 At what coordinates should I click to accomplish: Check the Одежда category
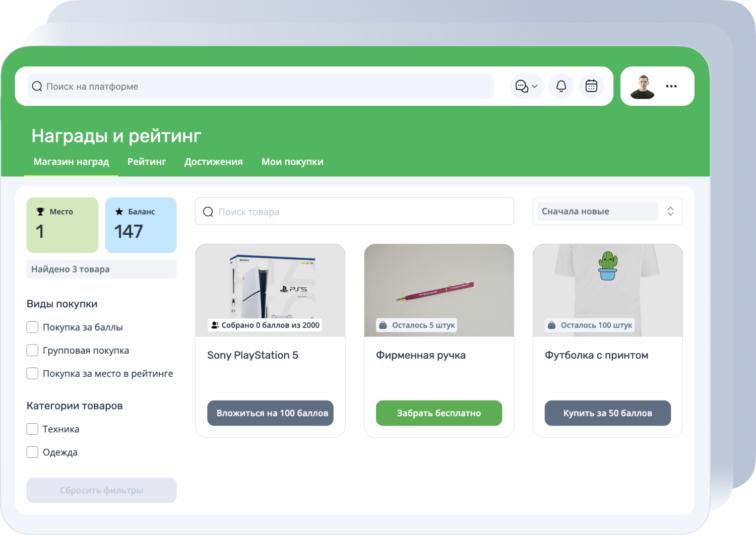[32, 452]
